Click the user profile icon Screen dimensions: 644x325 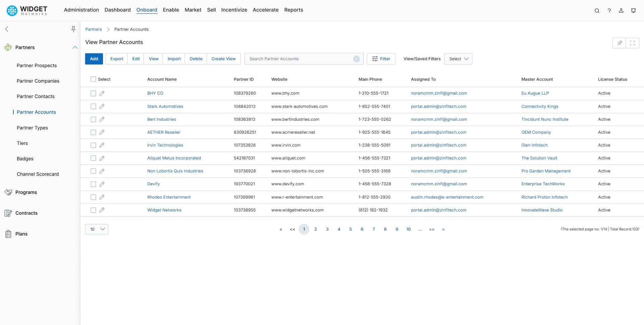[x=621, y=10]
